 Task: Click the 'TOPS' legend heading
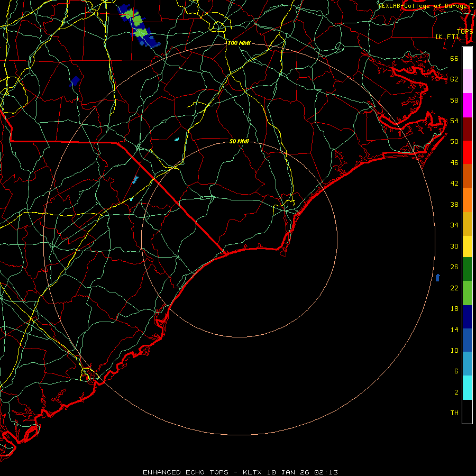465,31
